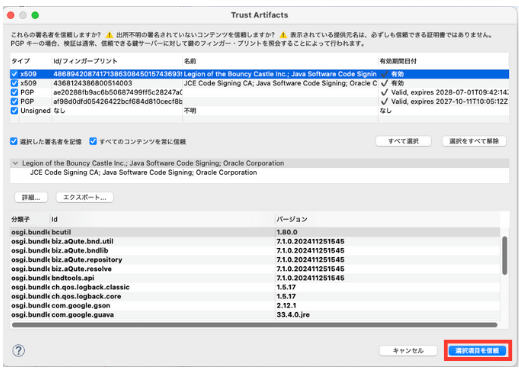This screenshot has height=370, width=519.
Task: Close dialog with the red window button
Action: pos(10,15)
